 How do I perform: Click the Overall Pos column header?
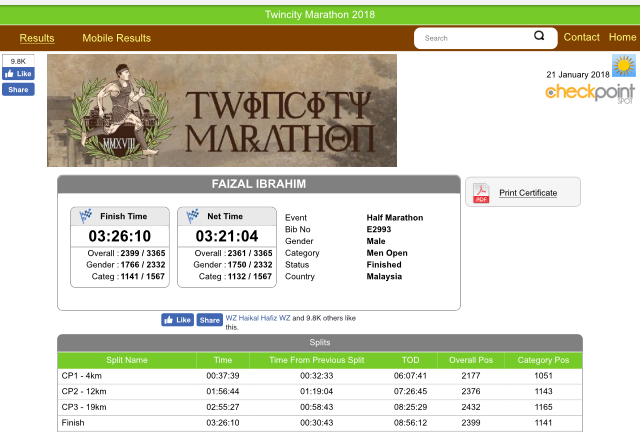coord(470,360)
